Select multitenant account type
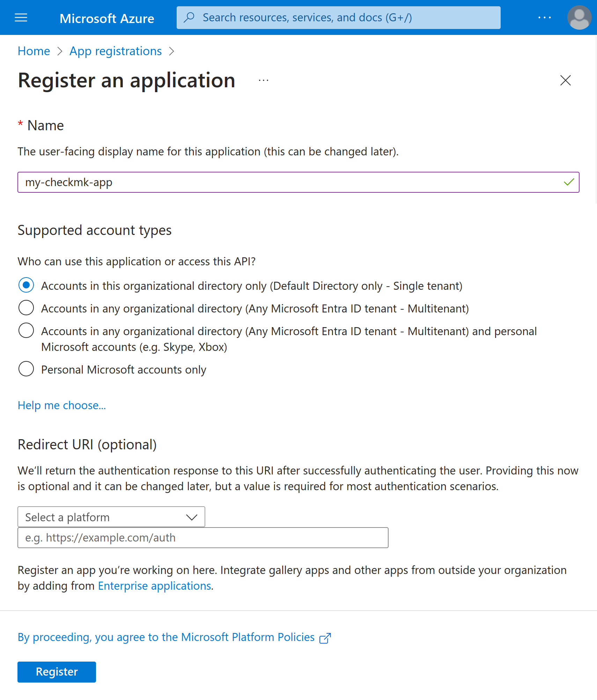The image size is (597, 700). tap(26, 308)
